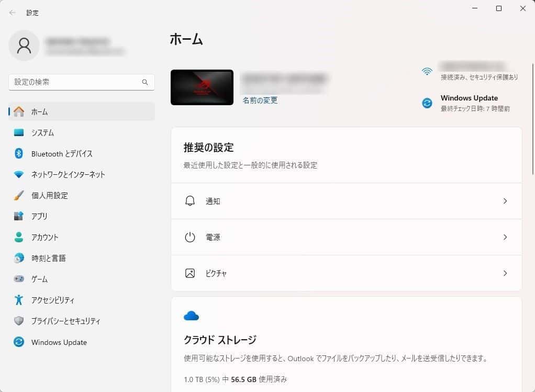Open 時刻と言語 label in sidebar
This screenshot has width=535, height=392.
[49, 258]
